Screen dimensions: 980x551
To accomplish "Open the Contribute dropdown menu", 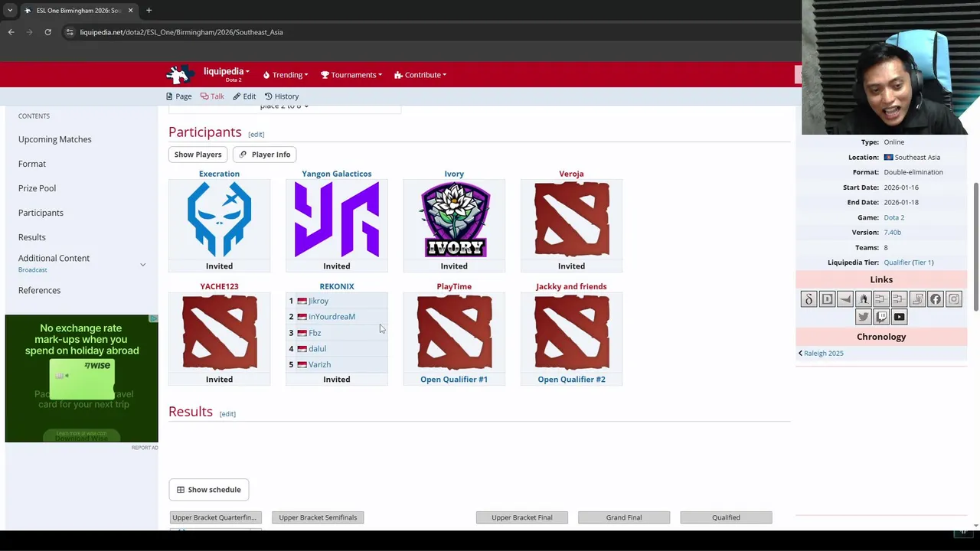I will pos(420,75).
